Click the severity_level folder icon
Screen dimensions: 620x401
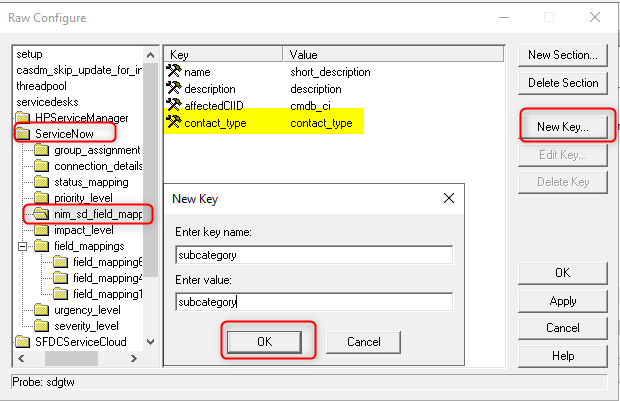(x=41, y=326)
